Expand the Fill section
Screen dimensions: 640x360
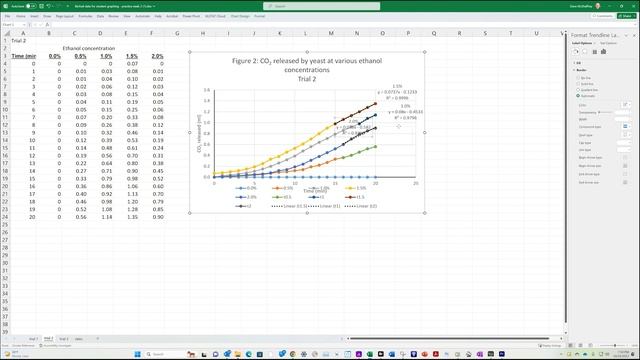[574, 63]
